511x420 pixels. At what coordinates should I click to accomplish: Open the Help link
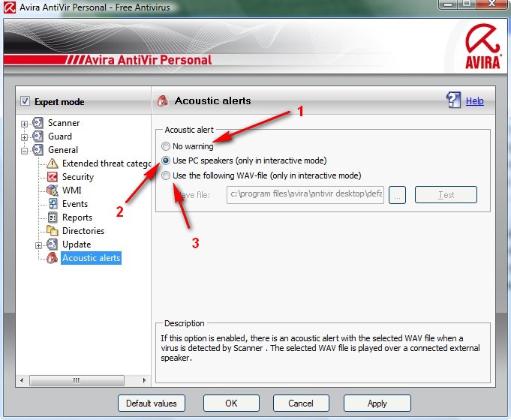tap(474, 101)
